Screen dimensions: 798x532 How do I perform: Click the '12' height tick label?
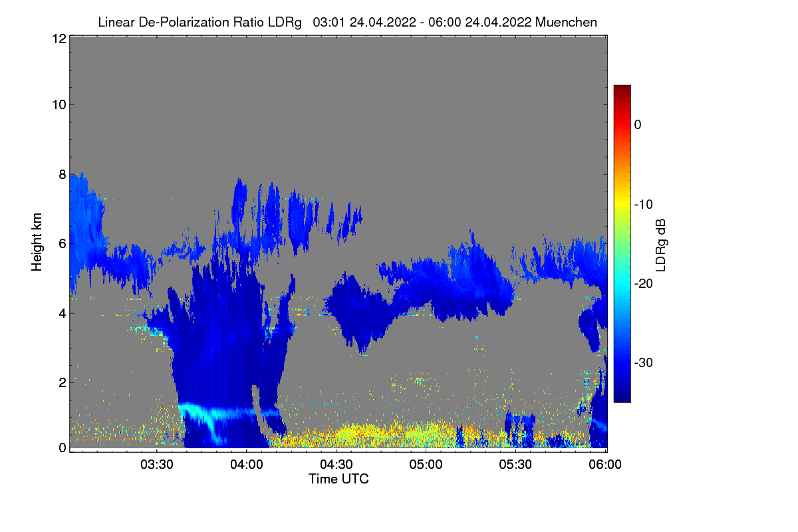tap(58, 39)
